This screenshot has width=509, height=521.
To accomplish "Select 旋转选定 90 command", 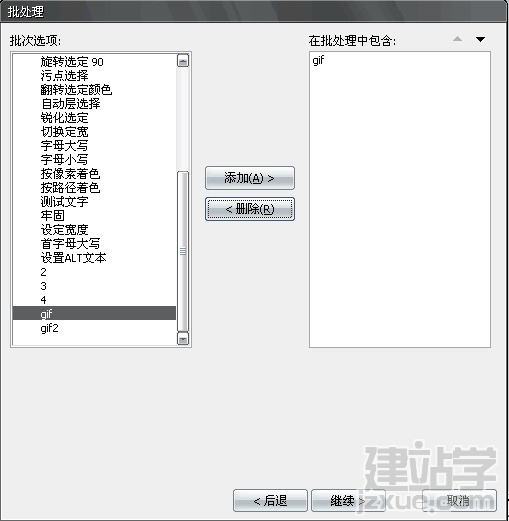I will [x=72, y=62].
